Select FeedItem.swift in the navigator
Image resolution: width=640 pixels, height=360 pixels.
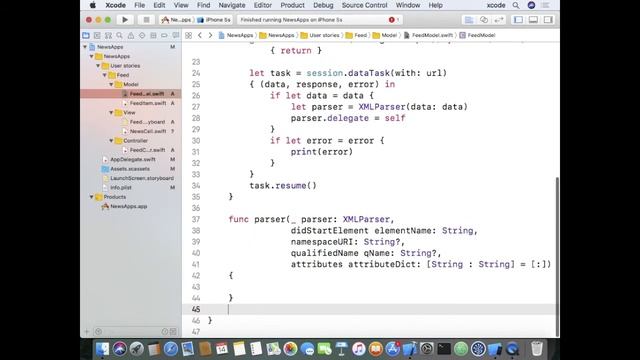pos(148,103)
